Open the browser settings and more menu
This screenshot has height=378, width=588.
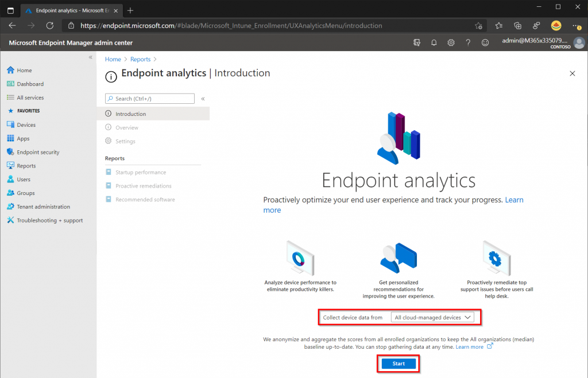click(577, 25)
